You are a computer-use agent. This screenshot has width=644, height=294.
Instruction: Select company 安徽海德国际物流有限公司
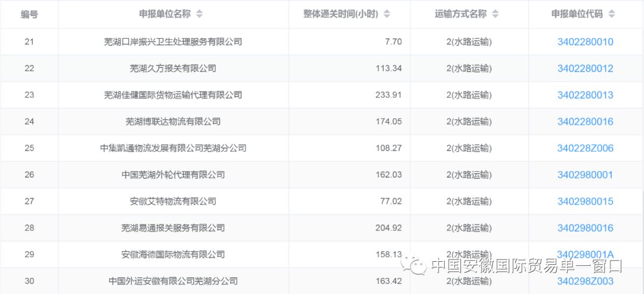coord(173,255)
